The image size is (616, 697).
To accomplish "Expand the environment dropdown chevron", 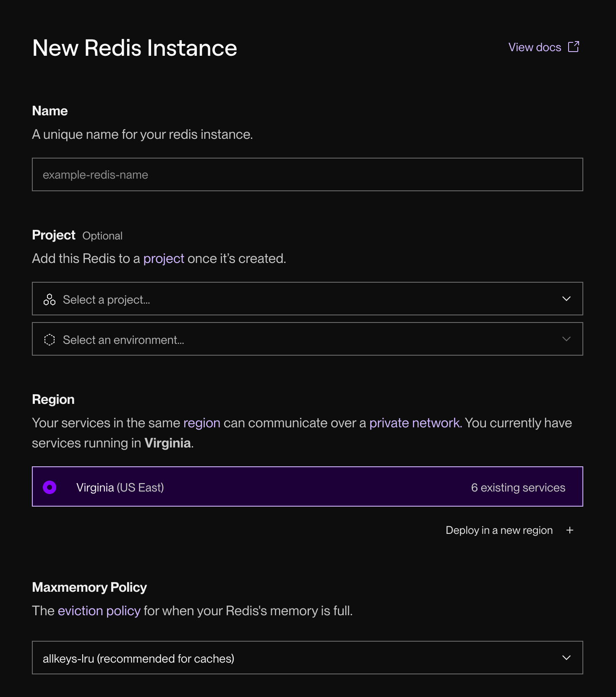I will coord(566,339).
